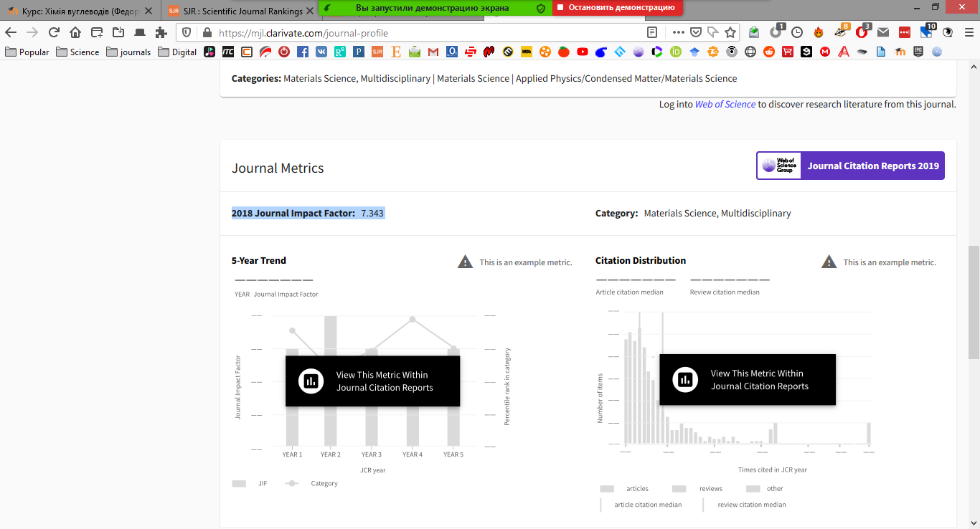
Task: Toggle reader view in address bar
Action: click(652, 32)
